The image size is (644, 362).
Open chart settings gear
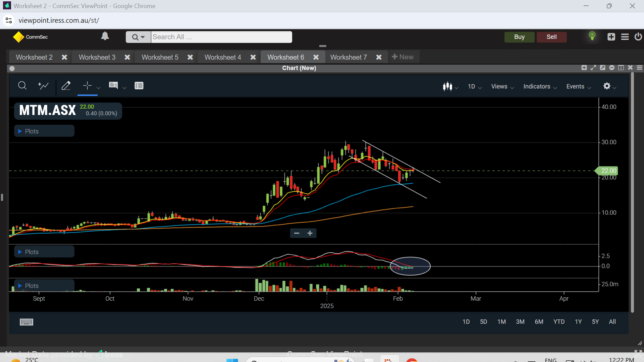[x=607, y=86]
